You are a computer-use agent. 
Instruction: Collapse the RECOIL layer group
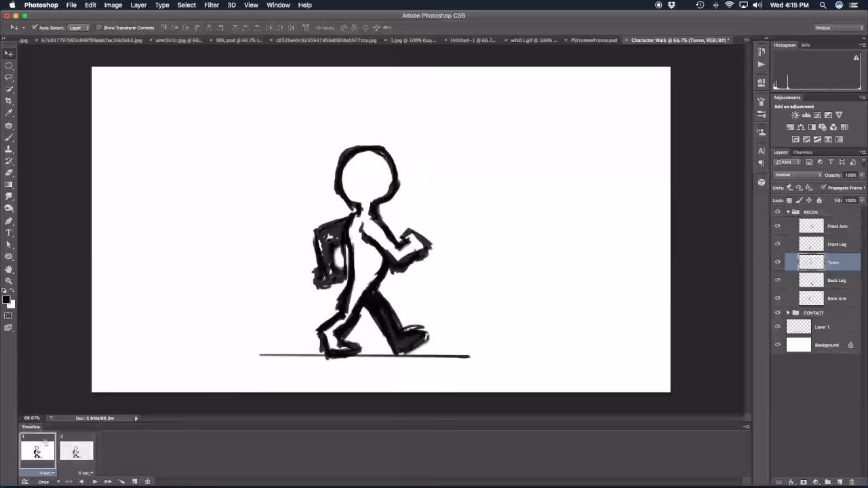(787, 211)
